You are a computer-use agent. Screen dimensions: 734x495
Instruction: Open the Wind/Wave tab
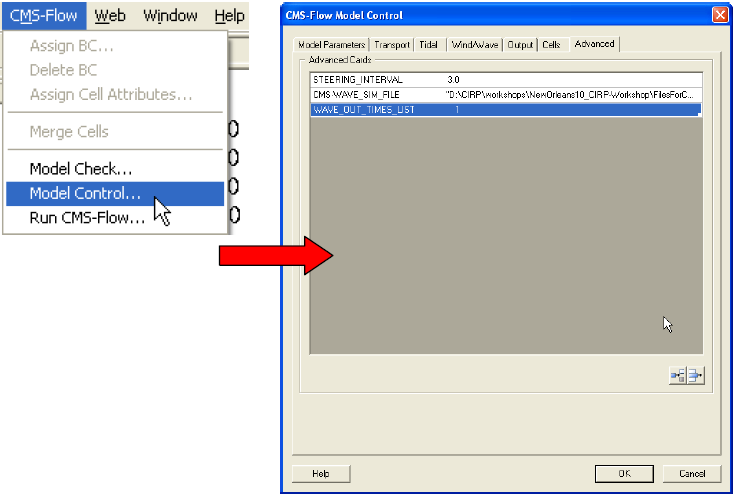click(474, 45)
